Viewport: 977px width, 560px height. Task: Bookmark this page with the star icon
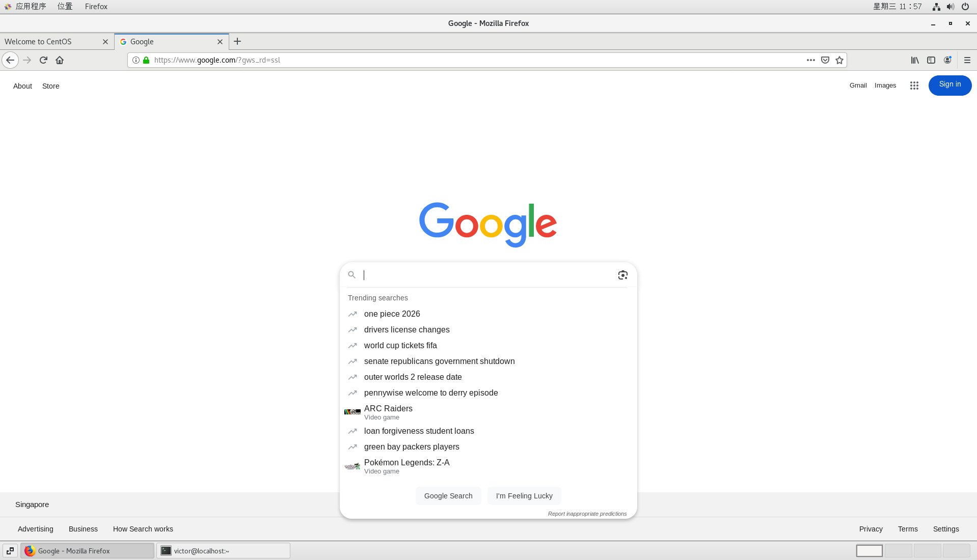pyautogui.click(x=839, y=60)
